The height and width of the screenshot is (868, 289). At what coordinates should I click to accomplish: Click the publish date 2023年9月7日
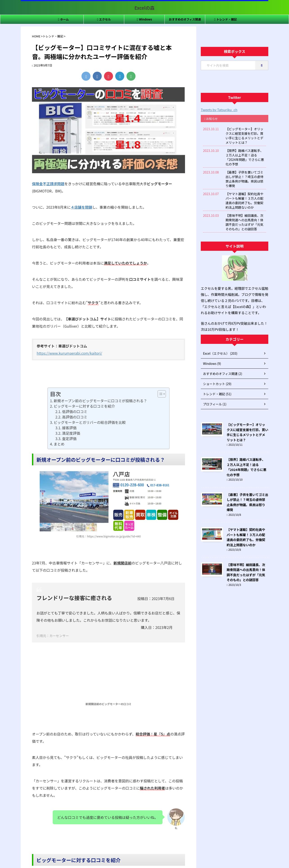tap(43, 65)
